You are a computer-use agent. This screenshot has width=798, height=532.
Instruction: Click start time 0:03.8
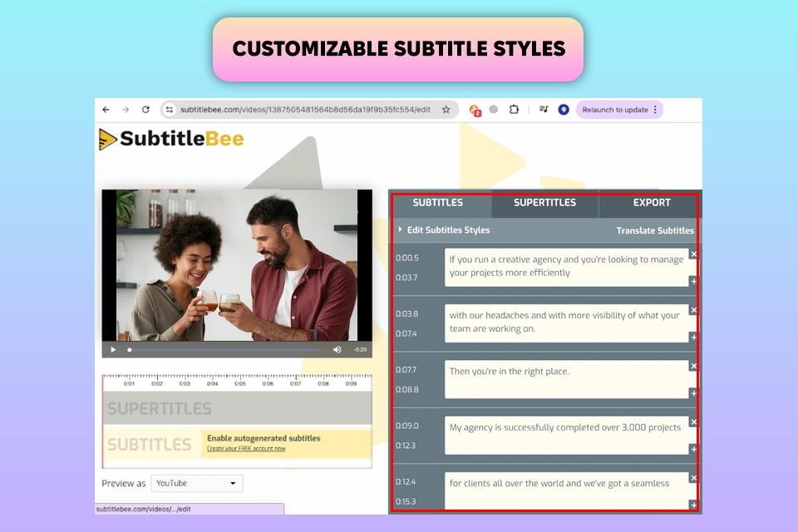[407, 313]
